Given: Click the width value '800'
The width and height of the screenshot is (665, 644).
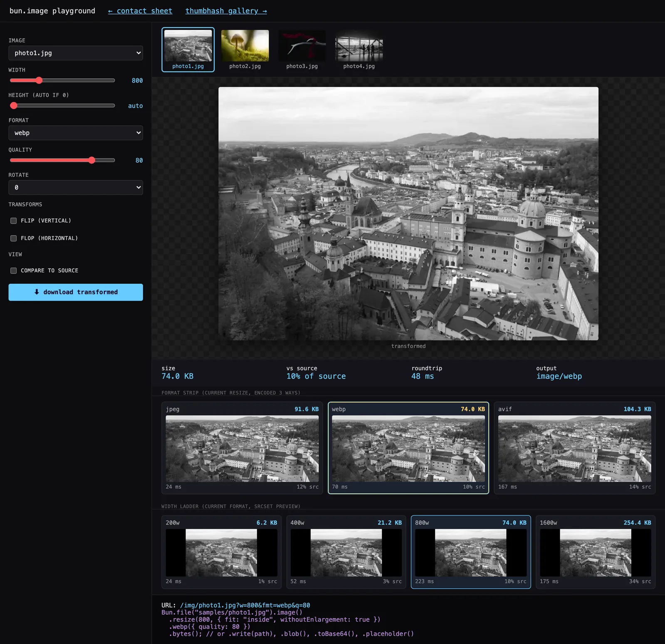Looking at the screenshot, I should [137, 81].
